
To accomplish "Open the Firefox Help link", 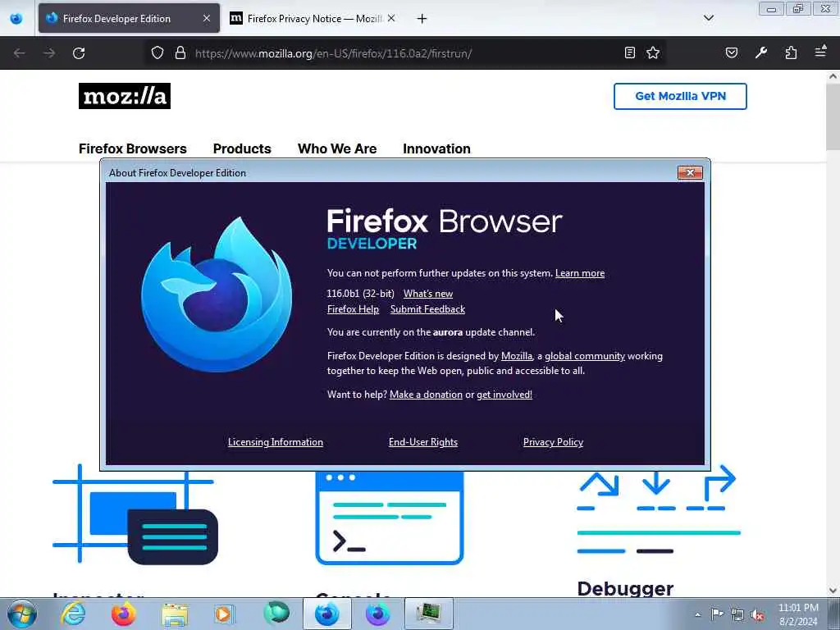I will 353,309.
